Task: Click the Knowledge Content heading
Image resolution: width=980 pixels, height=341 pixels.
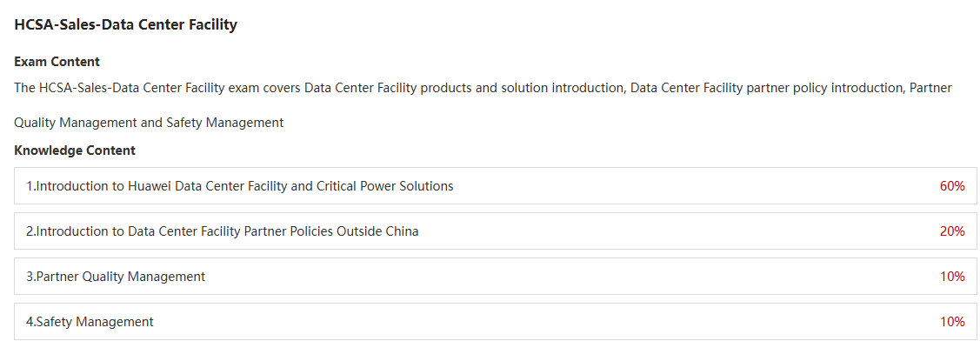Action: pyautogui.click(x=75, y=150)
